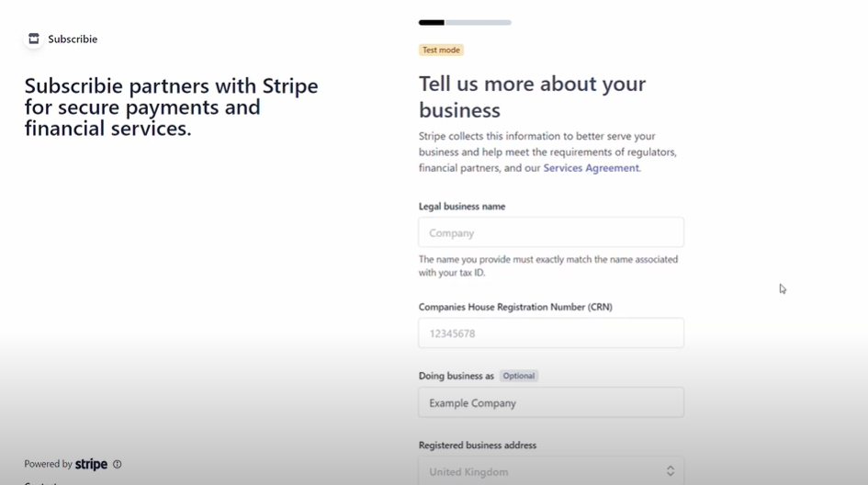This screenshot has height=485, width=868.
Task: Focus the Doing business as Example Company field
Action: [x=551, y=402]
